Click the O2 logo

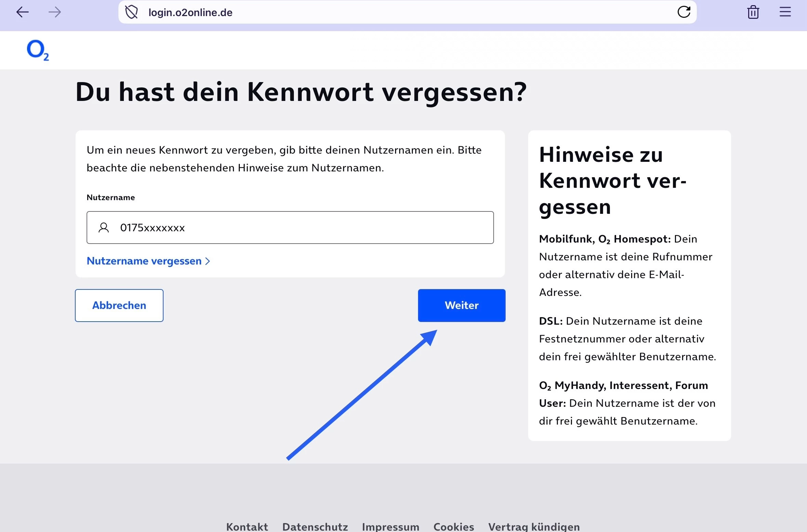coord(38,50)
